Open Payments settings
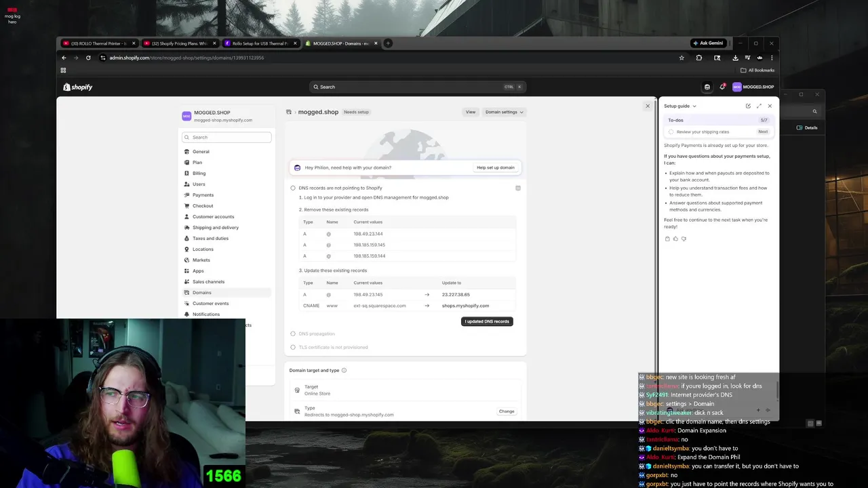Image resolution: width=868 pixels, height=488 pixels. [203, 195]
